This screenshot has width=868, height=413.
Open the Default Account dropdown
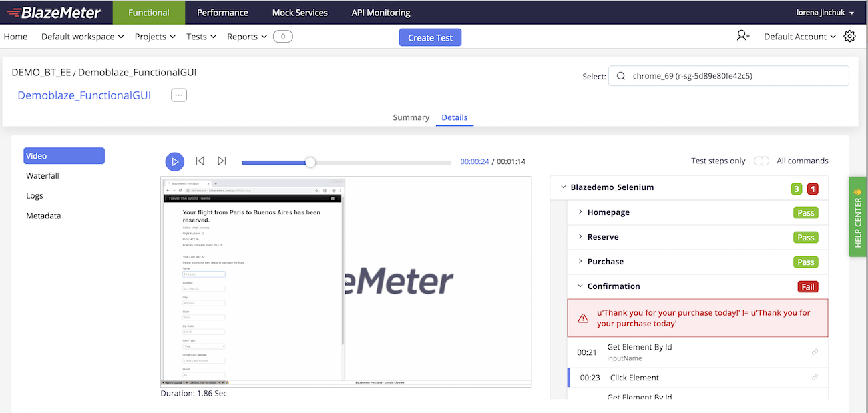point(800,37)
